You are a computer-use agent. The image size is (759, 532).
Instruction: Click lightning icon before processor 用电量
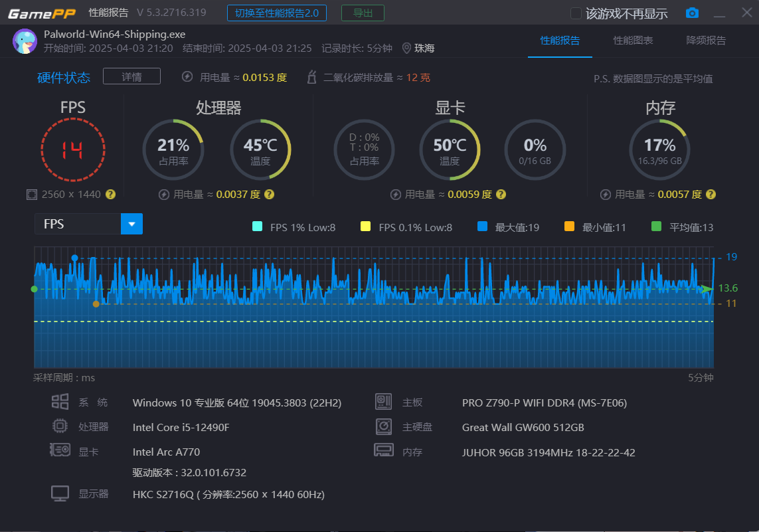click(x=164, y=195)
